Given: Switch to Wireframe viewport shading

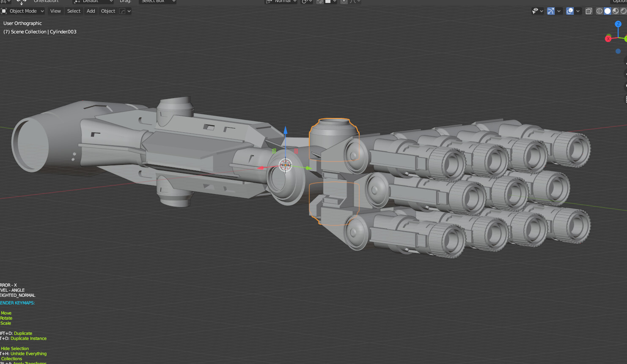Looking at the screenshot, I should (599, 11).
